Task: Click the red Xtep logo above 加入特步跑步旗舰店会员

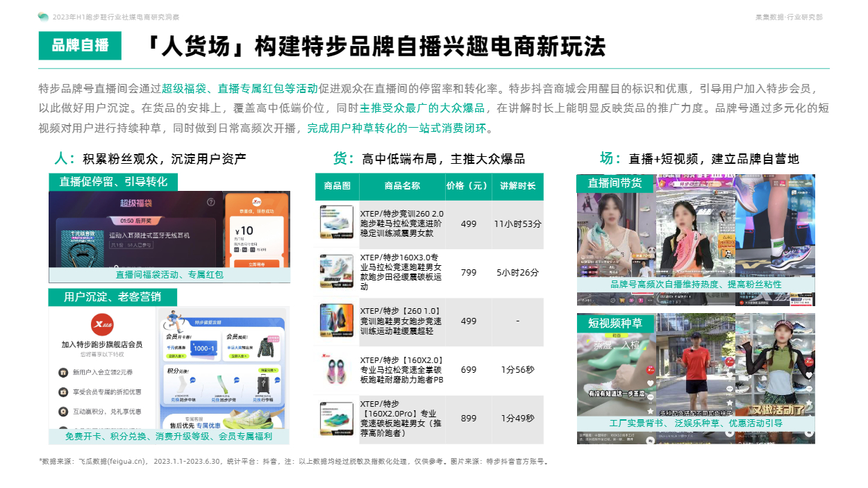Action: [102, 326]
